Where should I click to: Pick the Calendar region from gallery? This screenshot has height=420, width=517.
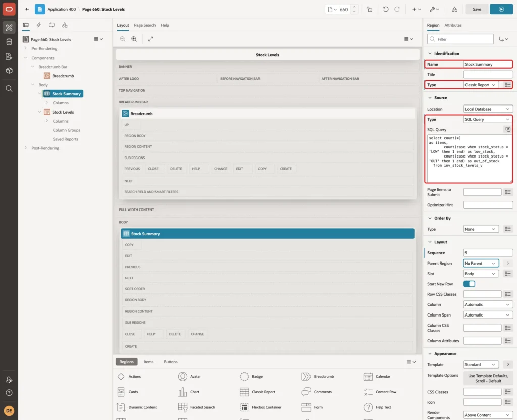[x=377, y=377]
